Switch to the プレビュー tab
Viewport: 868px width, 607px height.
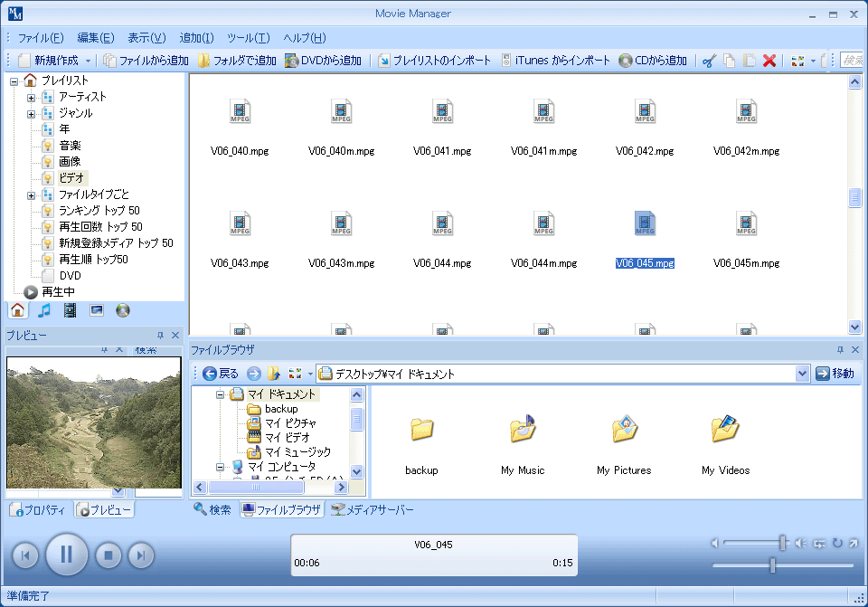point(105,510)
